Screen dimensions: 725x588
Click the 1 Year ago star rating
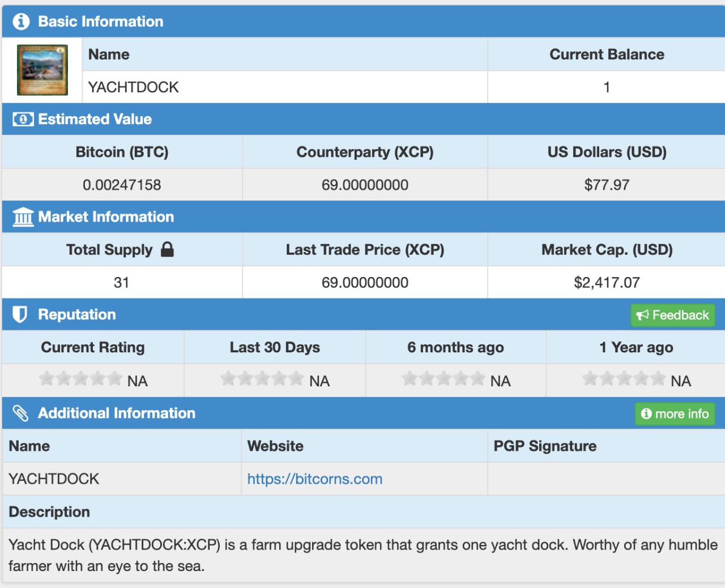click(624, 378)
